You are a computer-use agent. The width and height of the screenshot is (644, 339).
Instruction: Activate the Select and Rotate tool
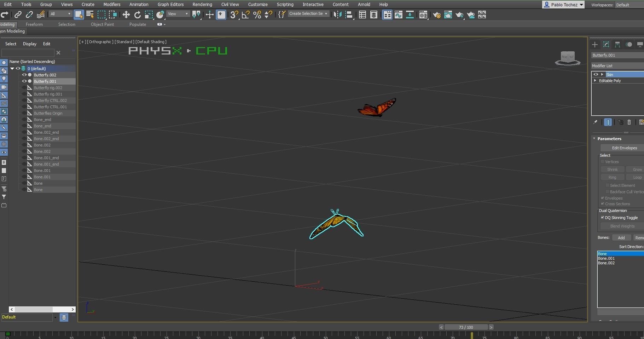137,15
